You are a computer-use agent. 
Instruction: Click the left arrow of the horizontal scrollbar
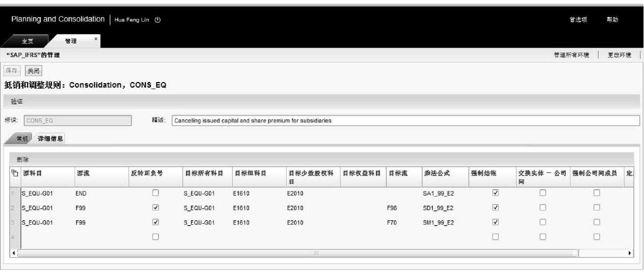point(14,253)
